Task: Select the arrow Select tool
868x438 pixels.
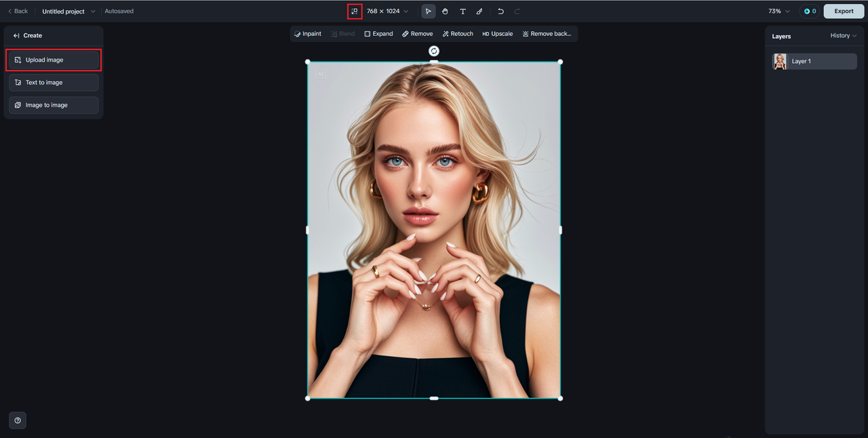Action: click(429, 12)
